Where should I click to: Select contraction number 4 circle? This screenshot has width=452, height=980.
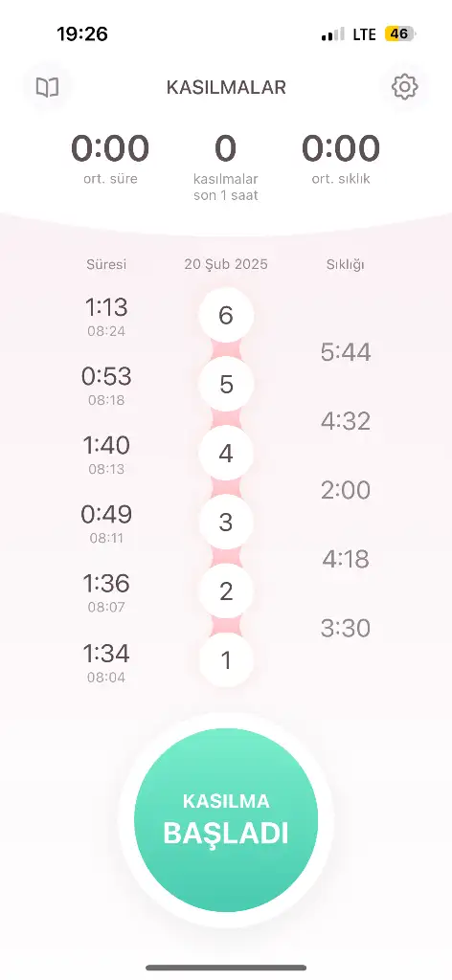tap(226, 453)
